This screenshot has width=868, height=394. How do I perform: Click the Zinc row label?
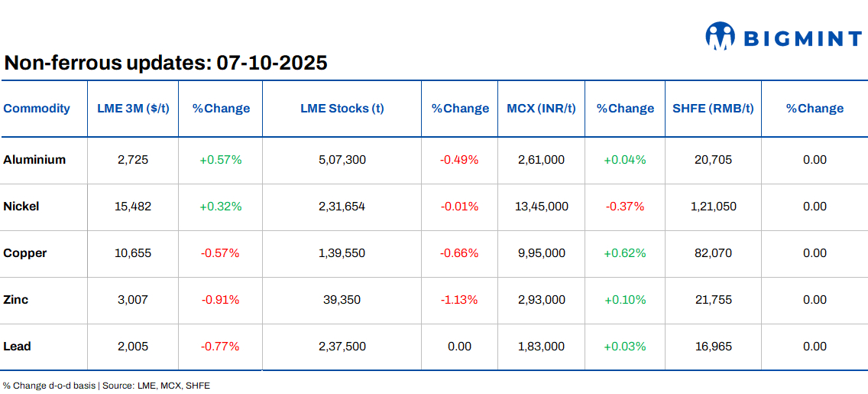(16, 300)
